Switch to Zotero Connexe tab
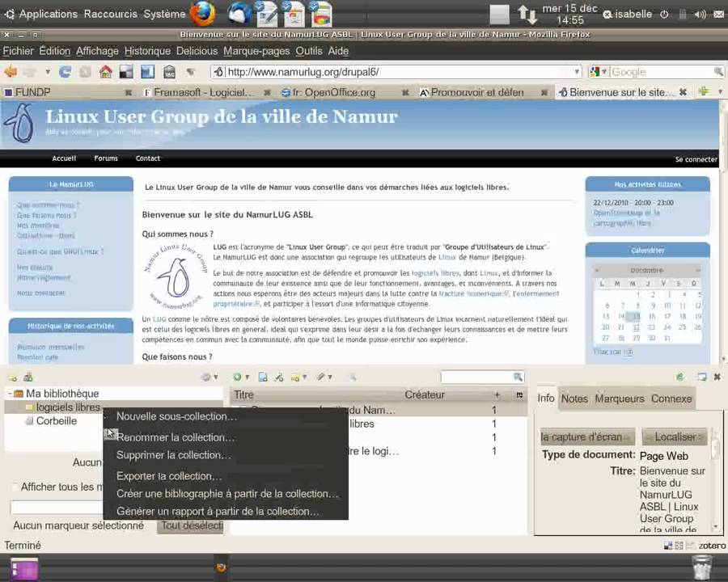 [x=671, y=399]
